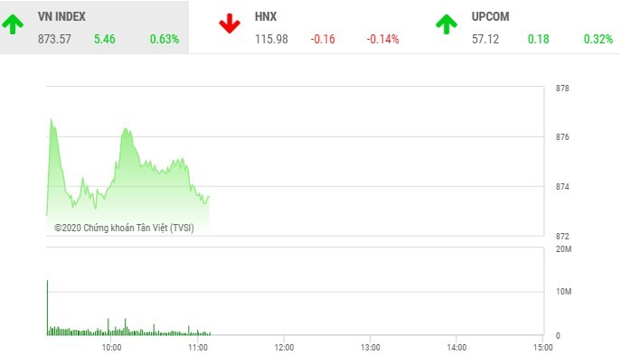Click the VN INDEX value 873.57
621x364 pixels.
tap(54, 39)
